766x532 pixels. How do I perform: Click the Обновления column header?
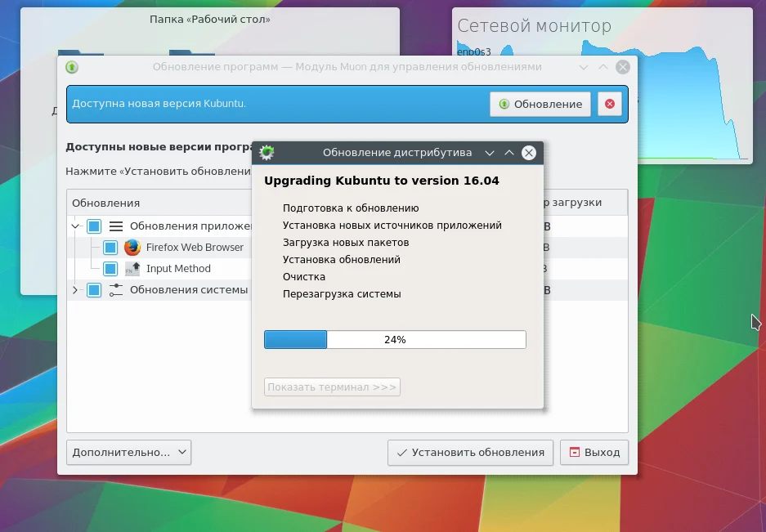click(x=106, y=203)
